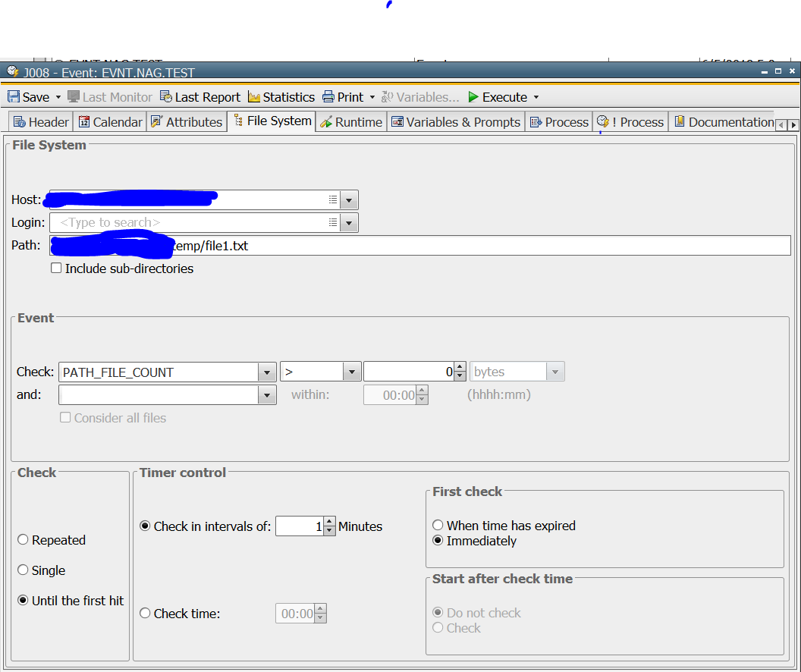Click the Variables toolbar icon
The image size is (801, 672).
tap(387, 96)
